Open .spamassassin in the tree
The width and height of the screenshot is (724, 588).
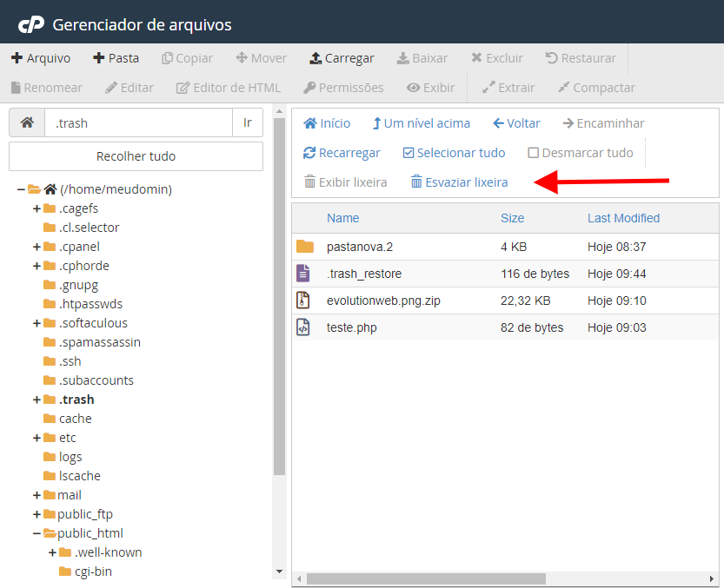click(x=100, y=342)
